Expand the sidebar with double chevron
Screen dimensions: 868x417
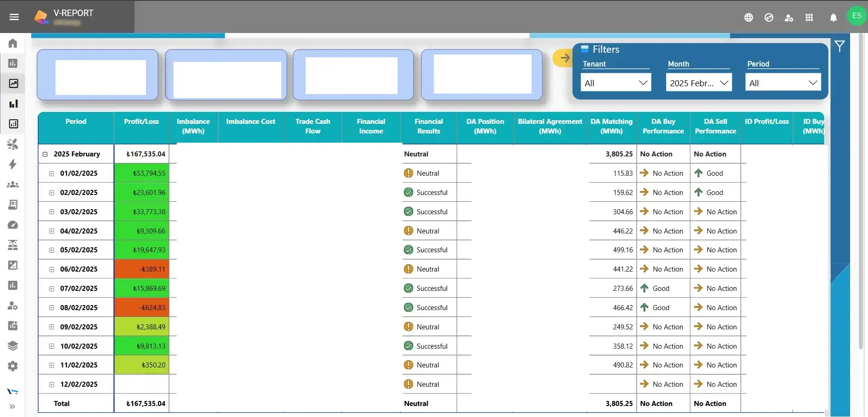click(12, 406)
